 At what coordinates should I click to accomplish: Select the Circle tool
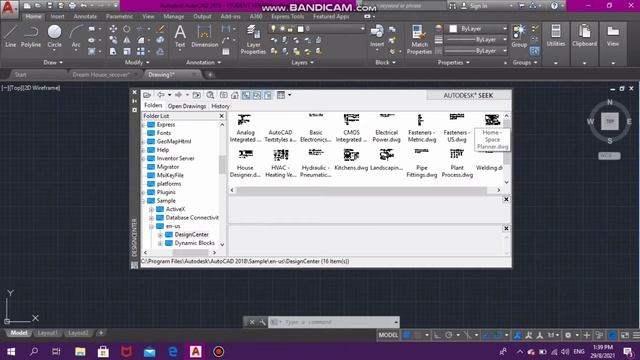click(54, 36)
